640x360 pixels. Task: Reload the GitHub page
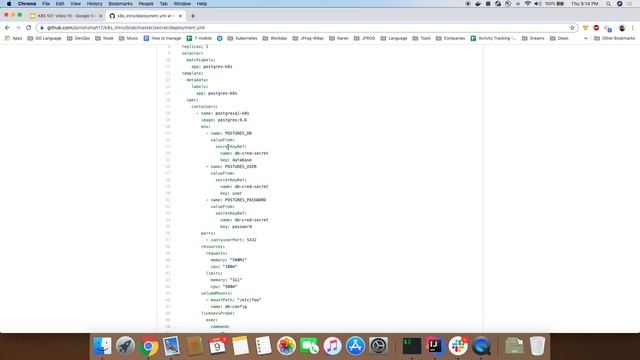coord(29,27)
